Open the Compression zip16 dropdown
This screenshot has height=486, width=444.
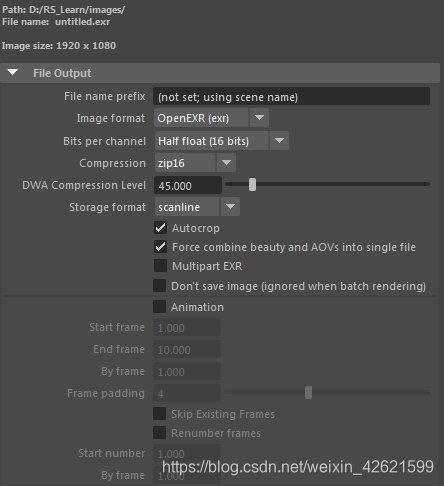tap(226, 163)
